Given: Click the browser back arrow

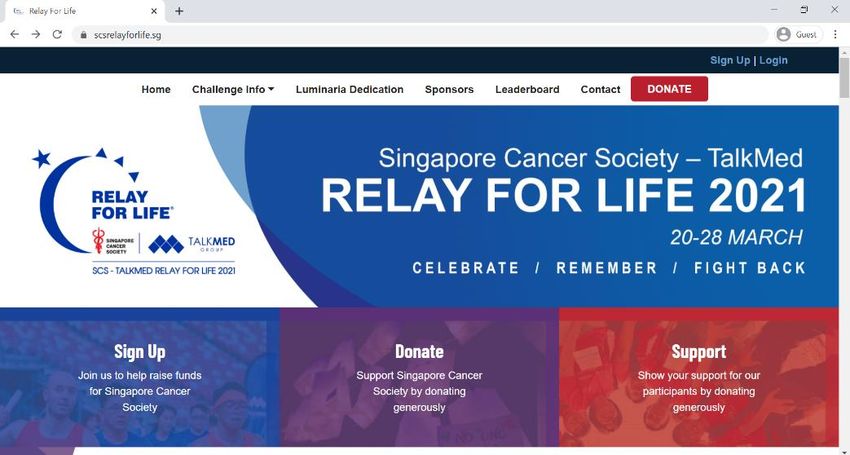Looking at the screenshot, I should click(x=15, y=34).
